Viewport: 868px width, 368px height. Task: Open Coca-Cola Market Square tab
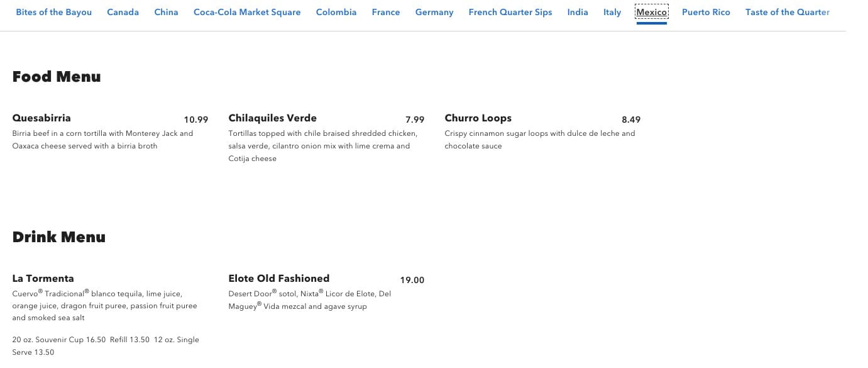tap(246, 13)
